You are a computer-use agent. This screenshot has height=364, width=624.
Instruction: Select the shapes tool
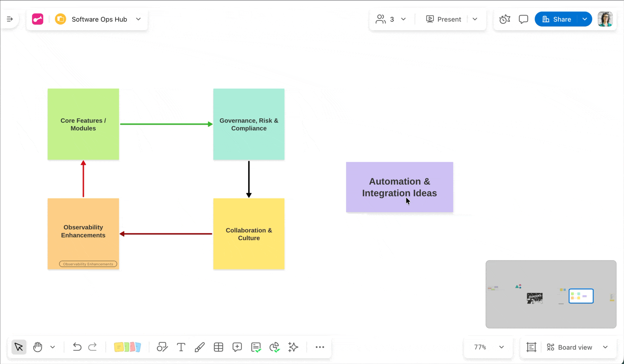coord(162,347)
